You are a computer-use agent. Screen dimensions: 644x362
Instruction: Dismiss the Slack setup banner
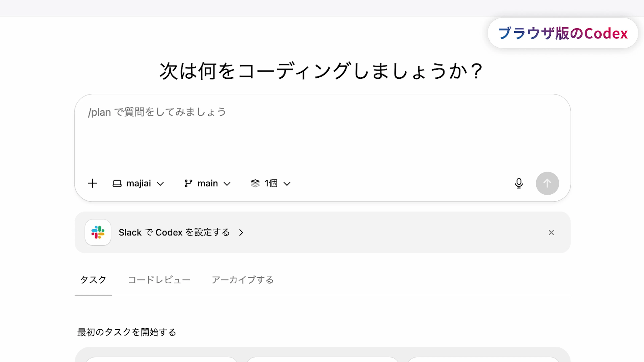(551, 233)
